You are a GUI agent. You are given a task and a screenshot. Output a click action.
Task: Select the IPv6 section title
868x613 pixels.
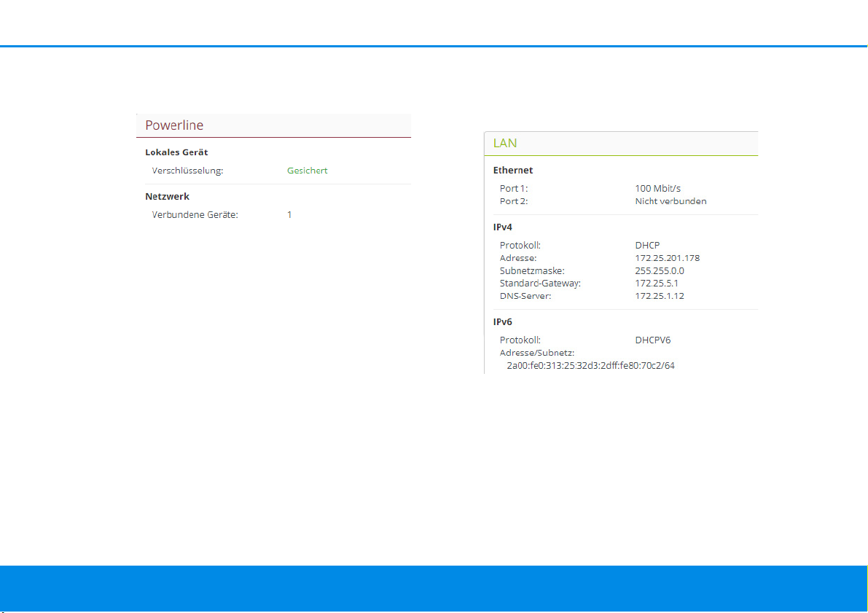coord(503,321)
